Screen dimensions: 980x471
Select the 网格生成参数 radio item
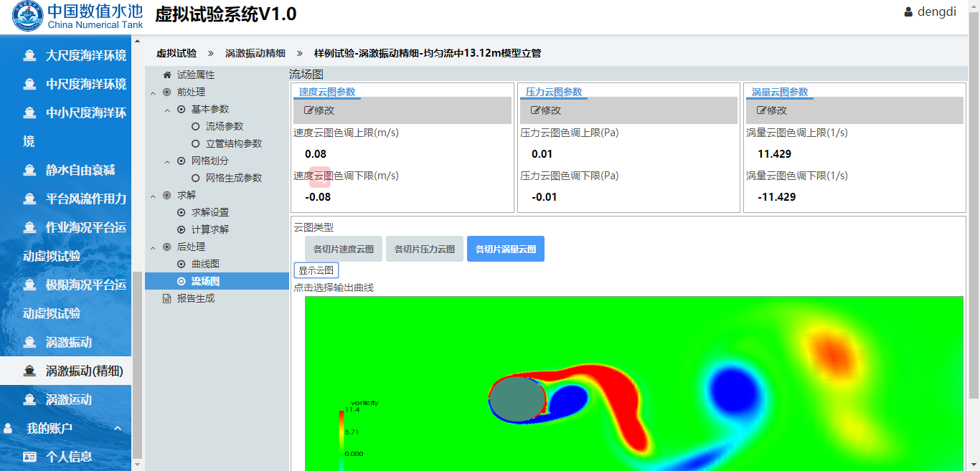(195, 178)
